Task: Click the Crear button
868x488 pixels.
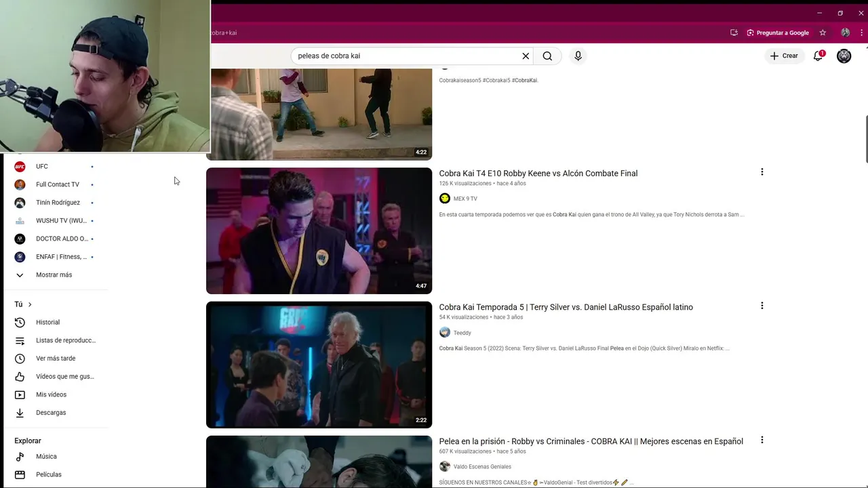Action: [784, 56]
